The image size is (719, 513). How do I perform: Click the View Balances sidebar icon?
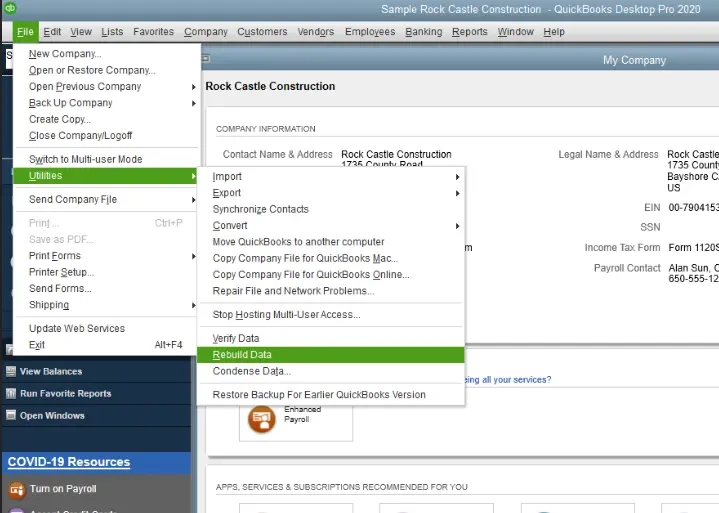11,371
